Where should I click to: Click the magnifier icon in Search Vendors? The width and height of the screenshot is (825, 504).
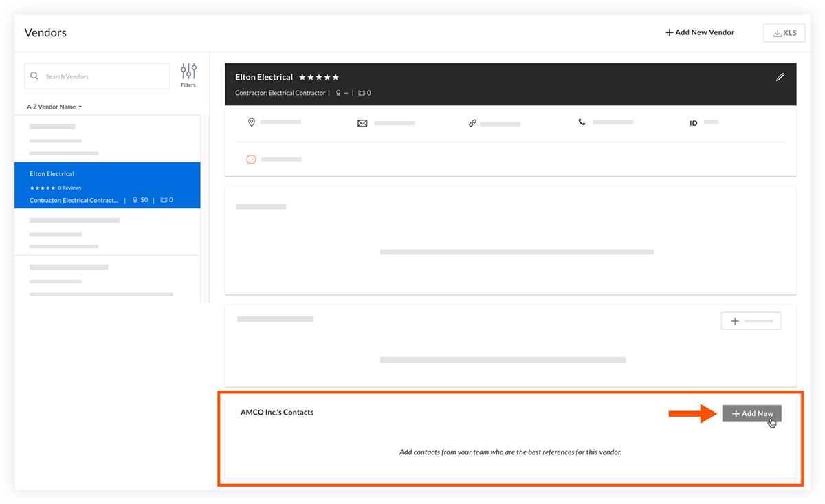point(34,76)
